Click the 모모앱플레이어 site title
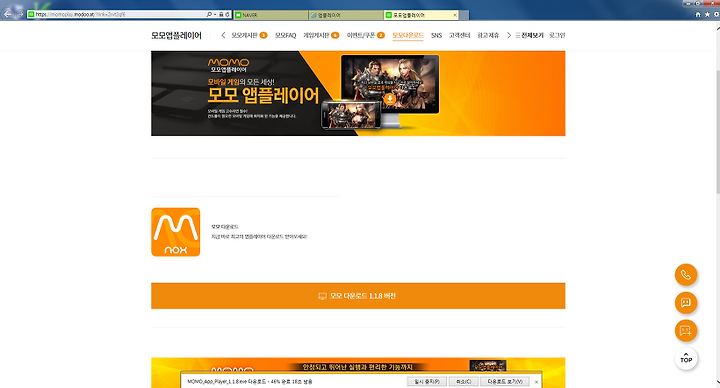Screen dimensions: 720x388 [x=176, y=35]
